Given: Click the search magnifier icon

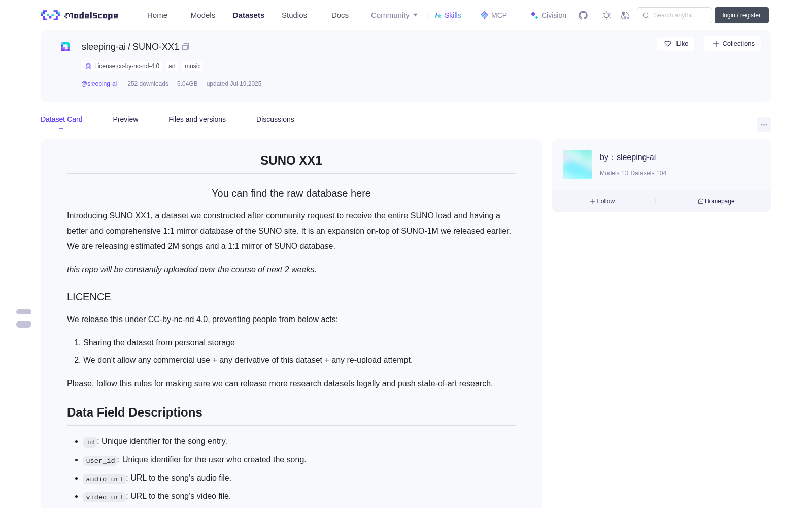Looking at the screenshot, I should [x=646, y=15].
